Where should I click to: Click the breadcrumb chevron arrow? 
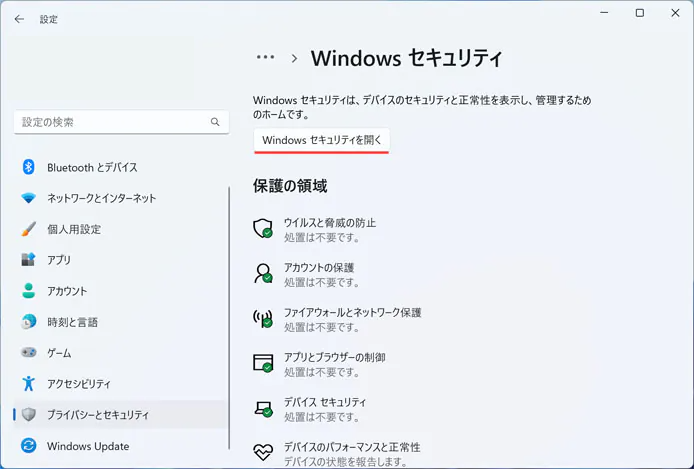coord(294,58)
